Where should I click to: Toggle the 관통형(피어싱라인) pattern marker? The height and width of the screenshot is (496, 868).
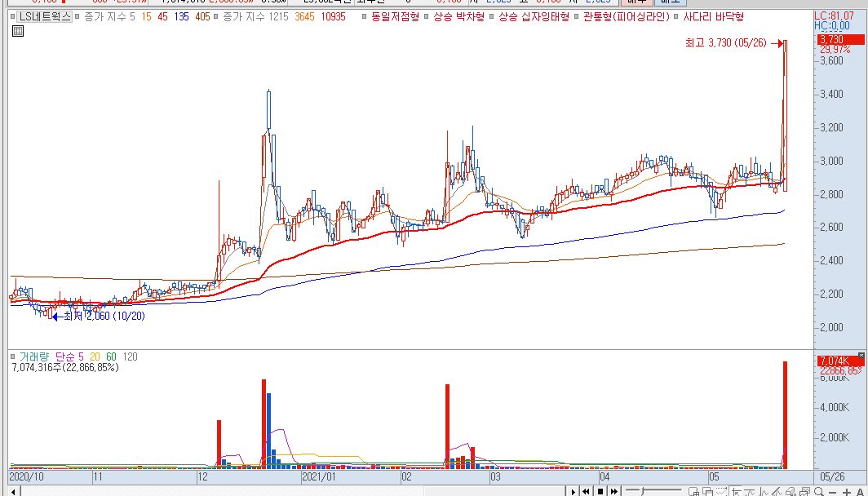576,16
